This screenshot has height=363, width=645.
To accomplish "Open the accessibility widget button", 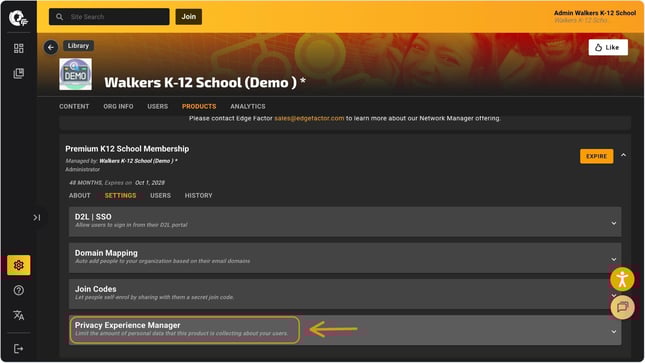I will pos(622,279).
